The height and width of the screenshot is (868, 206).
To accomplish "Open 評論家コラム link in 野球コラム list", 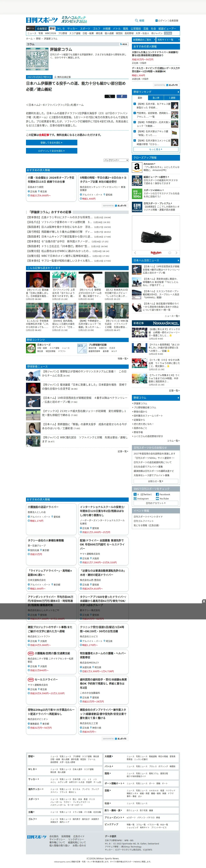I will [x=141, y=403].
